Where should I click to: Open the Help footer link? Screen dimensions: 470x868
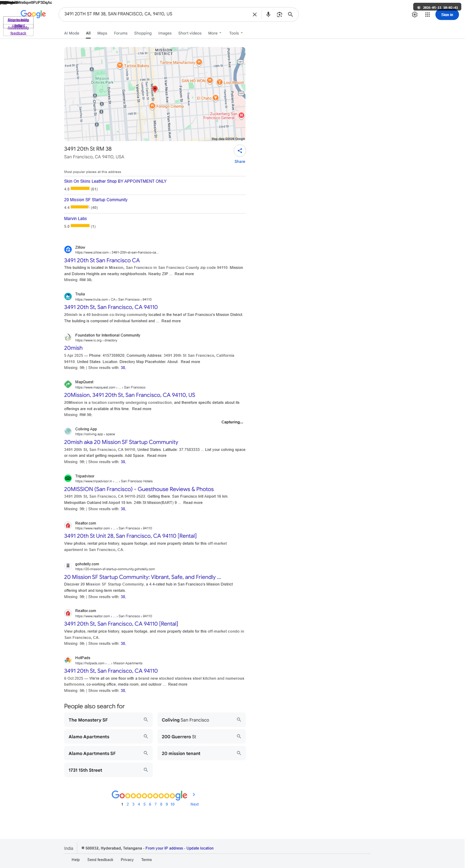(76, 860)
